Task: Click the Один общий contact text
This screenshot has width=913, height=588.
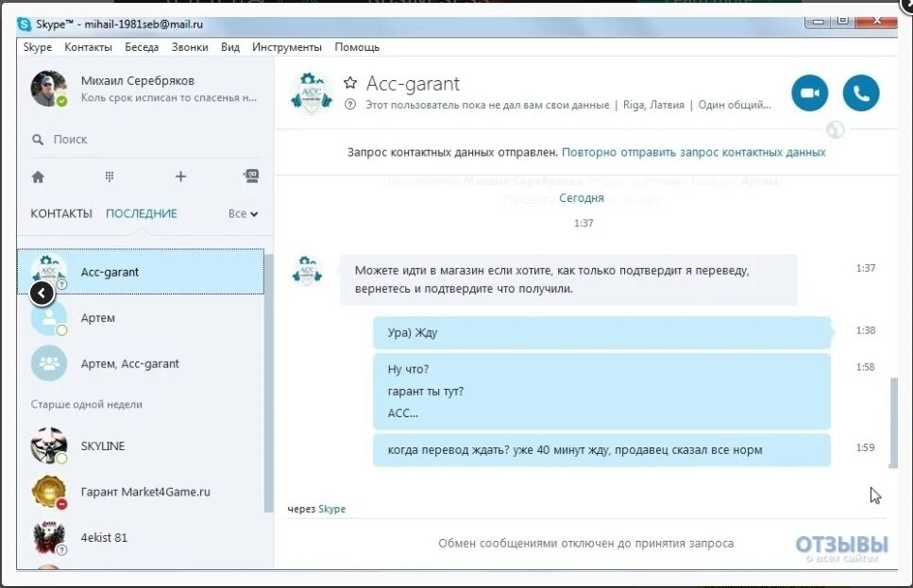Action: click(734, 105)
